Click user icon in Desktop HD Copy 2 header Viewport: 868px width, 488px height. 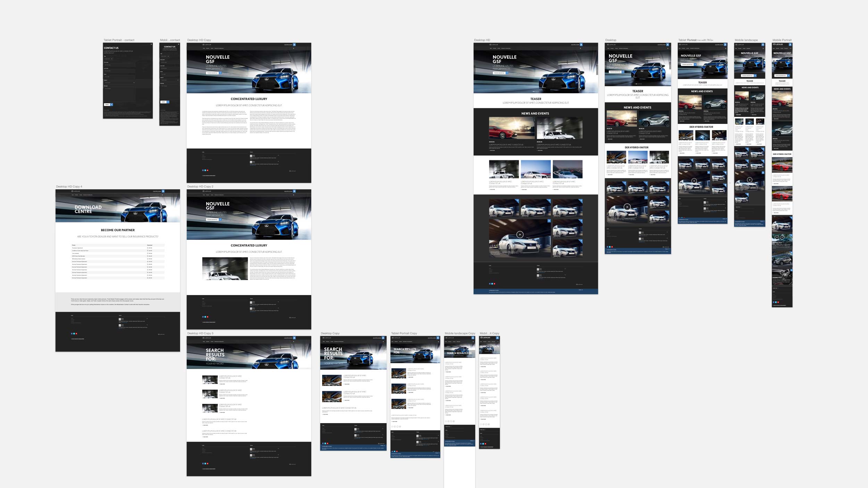click(294, 191)
